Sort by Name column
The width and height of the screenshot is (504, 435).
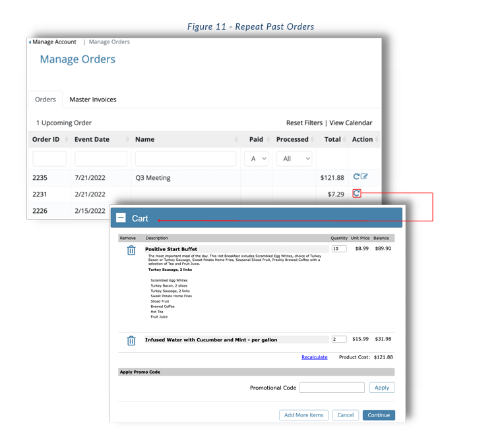click(236, 139)
